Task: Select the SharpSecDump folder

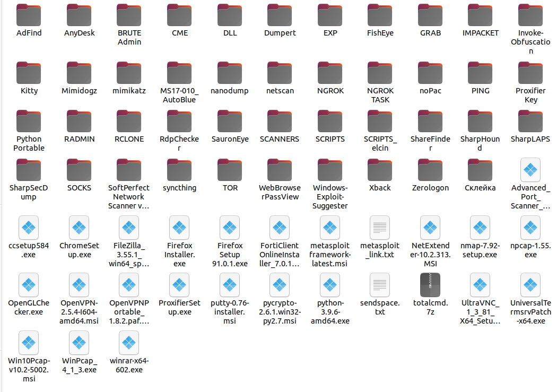Action: point(29,170)
